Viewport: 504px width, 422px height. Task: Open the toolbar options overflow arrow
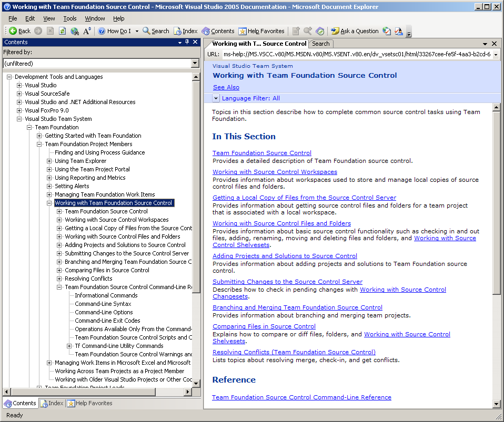[409, 33]
